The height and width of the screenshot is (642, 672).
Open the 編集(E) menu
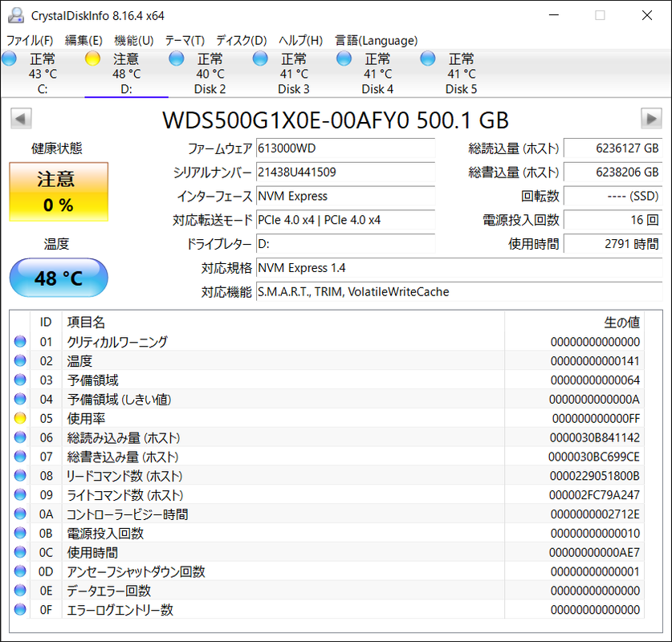pyautogui.click(x=83, y=40)
